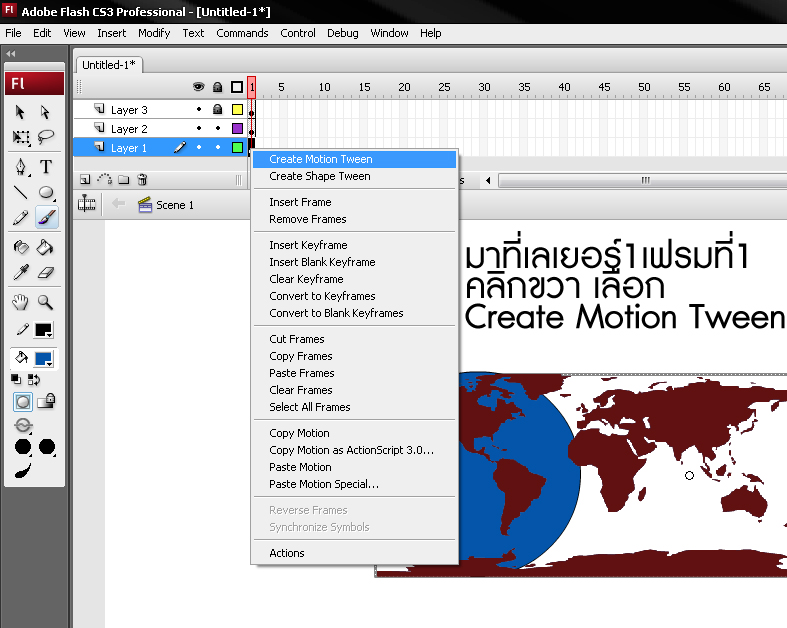787x628 pixels.
Task: Select the Ink Bottle tool
Action: click(x=21, y=247)
